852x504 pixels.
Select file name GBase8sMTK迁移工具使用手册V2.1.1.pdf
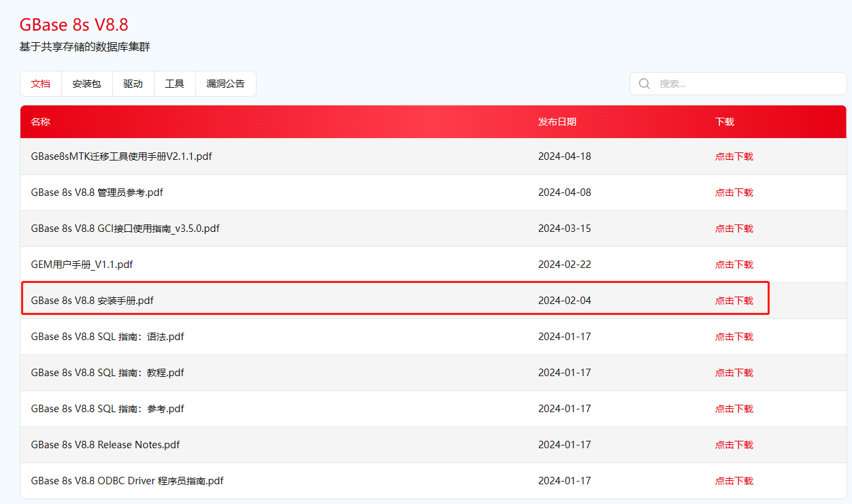click(121, 156)
